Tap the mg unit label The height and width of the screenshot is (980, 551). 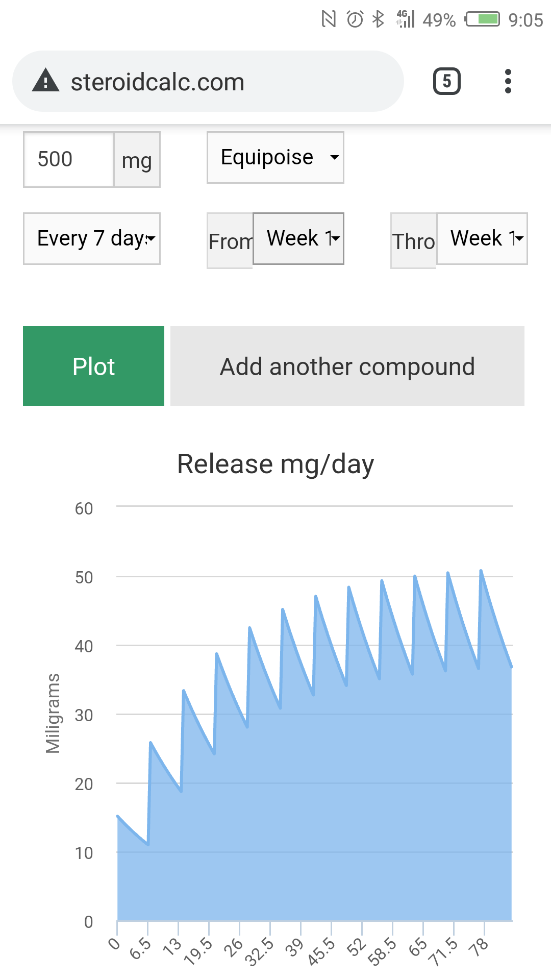point(137,160)
